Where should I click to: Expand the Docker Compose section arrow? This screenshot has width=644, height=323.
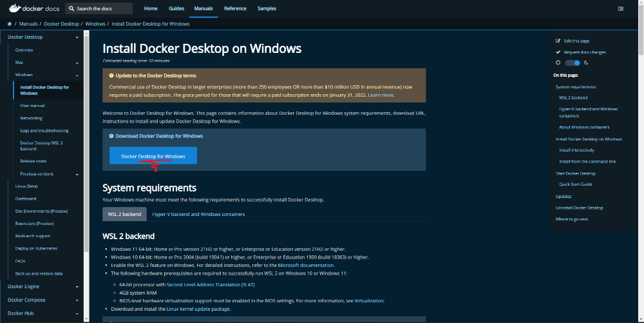77,300
